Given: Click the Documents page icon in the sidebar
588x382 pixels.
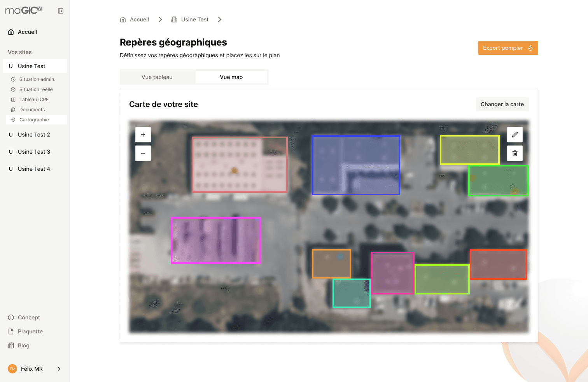Looking at the screenshot, I should tap(14, 109).
